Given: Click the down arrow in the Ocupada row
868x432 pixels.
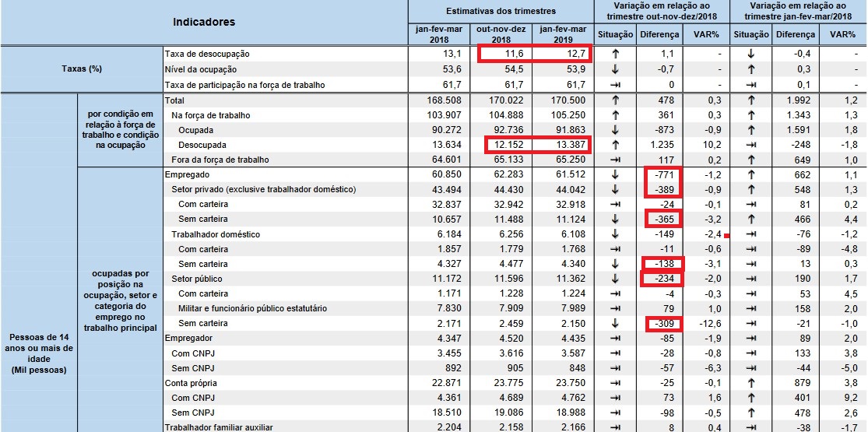Looking at the screenshot, I should [615, 130].
